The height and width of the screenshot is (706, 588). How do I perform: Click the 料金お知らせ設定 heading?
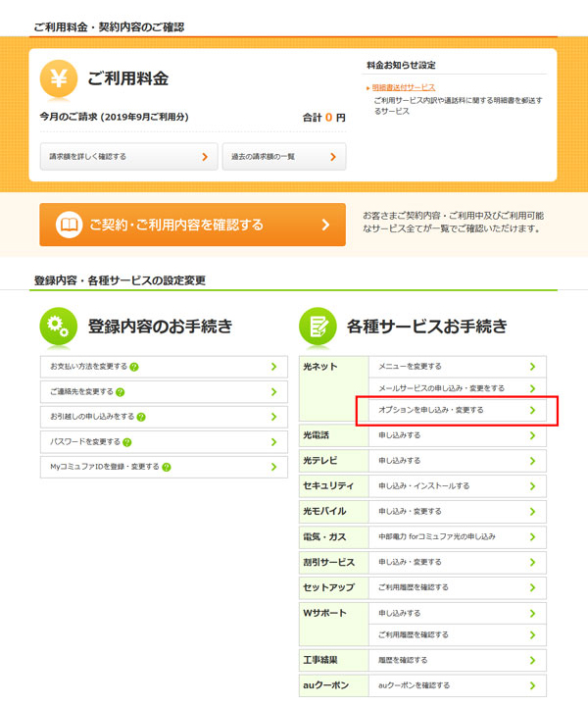coord(401,66)
